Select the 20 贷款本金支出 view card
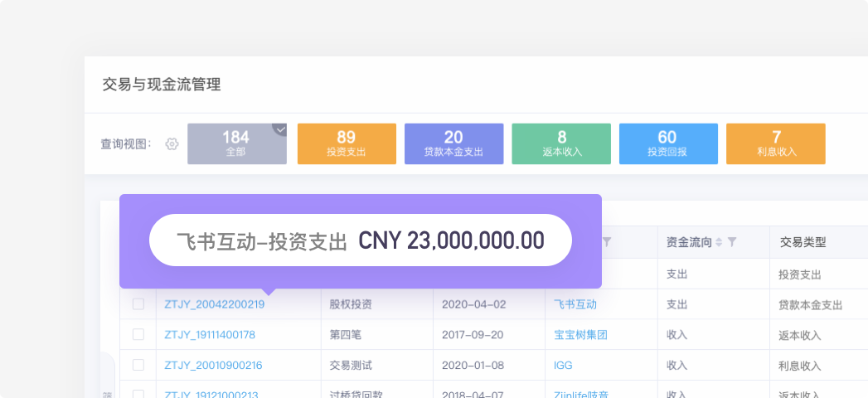This screenshot has width=868, height=398. coord(454,144)
